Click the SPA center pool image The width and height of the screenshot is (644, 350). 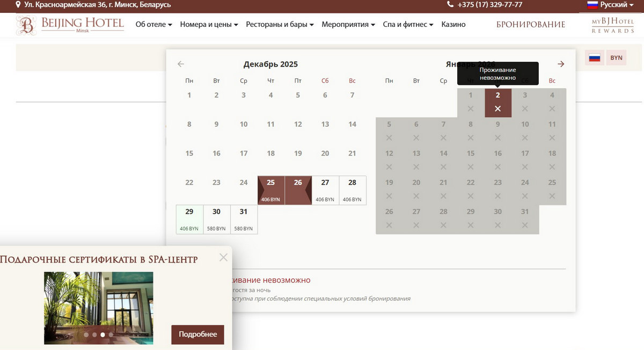tap(98, 307)
